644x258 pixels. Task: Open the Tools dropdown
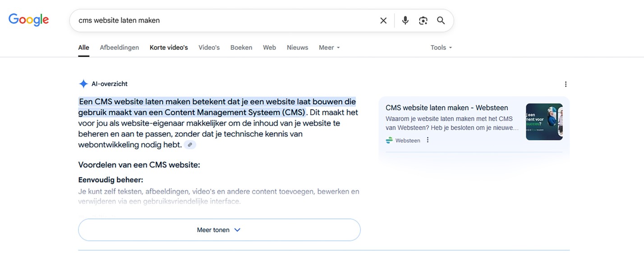(441, 47)
